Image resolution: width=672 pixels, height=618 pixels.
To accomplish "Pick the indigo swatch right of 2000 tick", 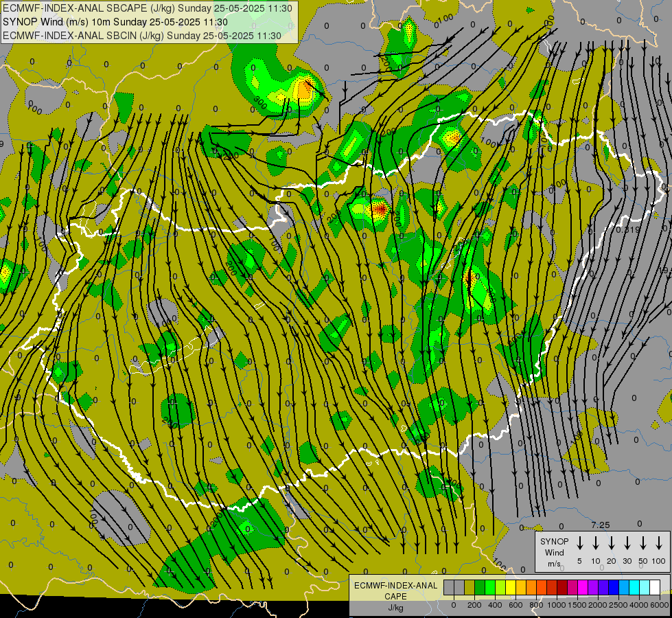I will coord(603,587).
